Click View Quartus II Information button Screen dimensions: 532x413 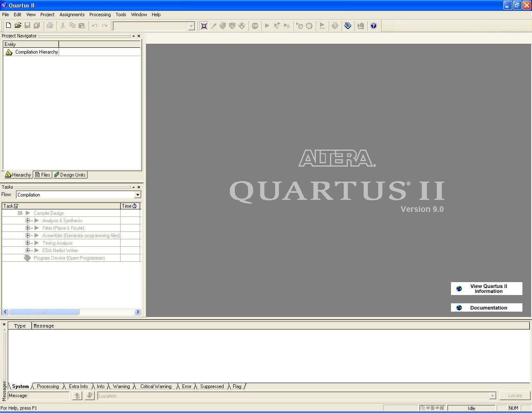click(x=486, y=289)
